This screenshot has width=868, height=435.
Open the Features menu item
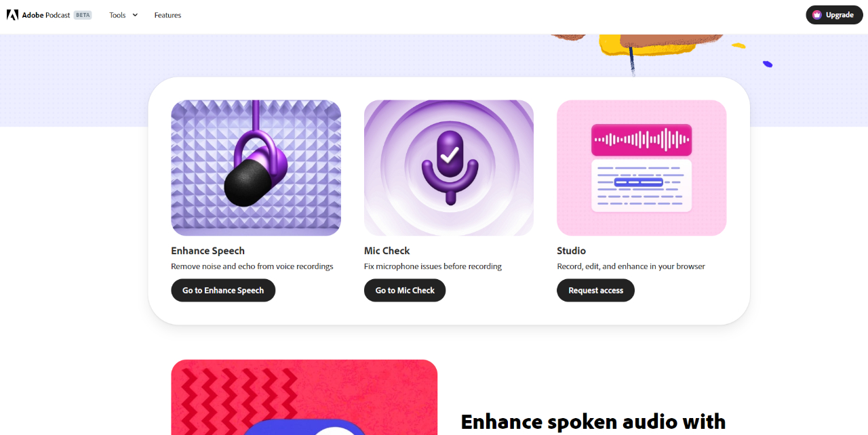[167, 15]
